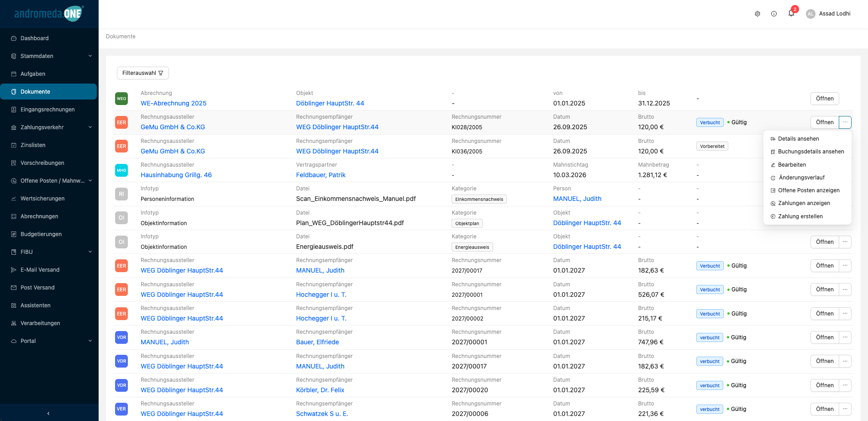Click the file name Plan_WEG_DöblingerHauptstr44.pdf
The height and width of the screenshot is (421, 868).
350,223
